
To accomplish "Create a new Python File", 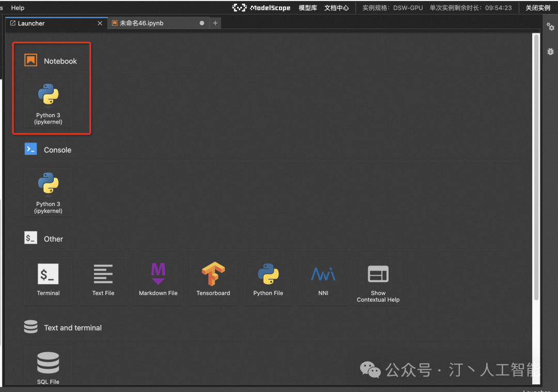I will [268, 281].
